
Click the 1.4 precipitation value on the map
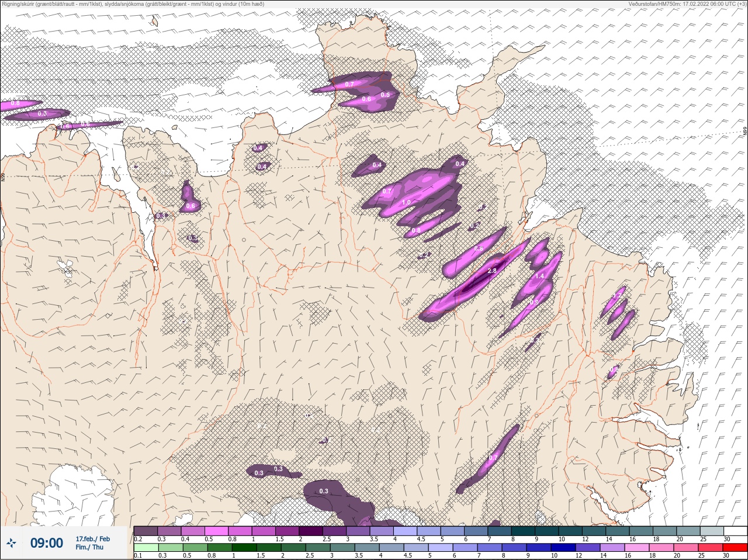(539, 276)
